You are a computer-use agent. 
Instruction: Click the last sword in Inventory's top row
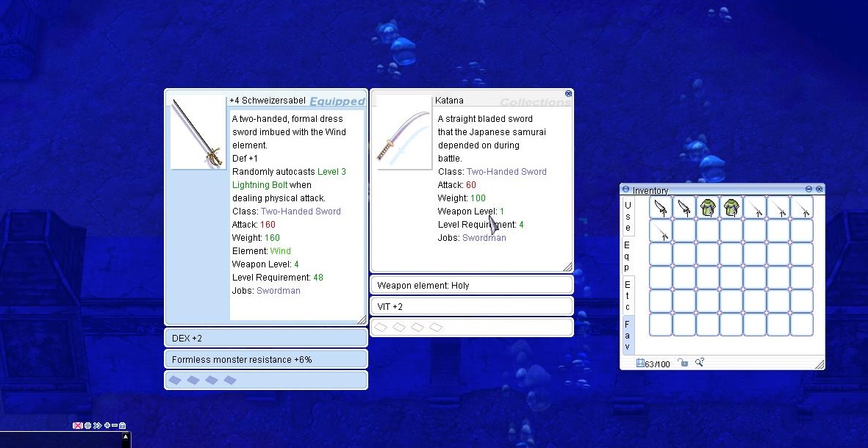[x=802, y=207]
